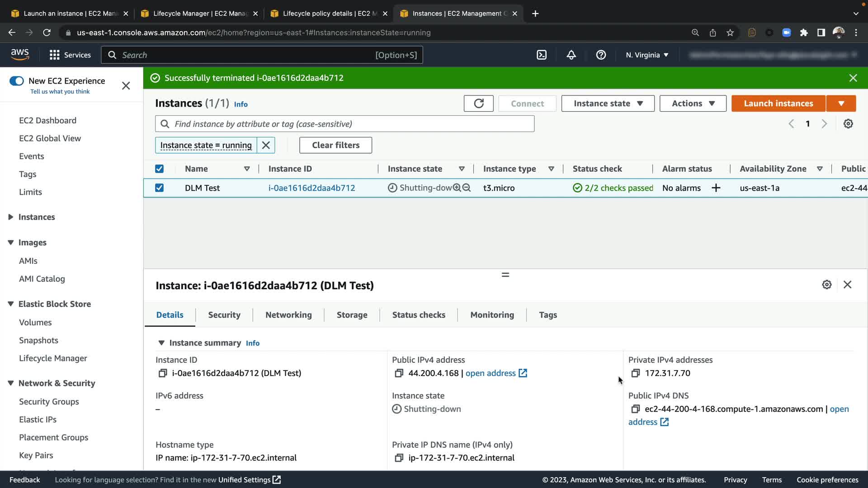Switch to the Storage tab

coord(352,315)
